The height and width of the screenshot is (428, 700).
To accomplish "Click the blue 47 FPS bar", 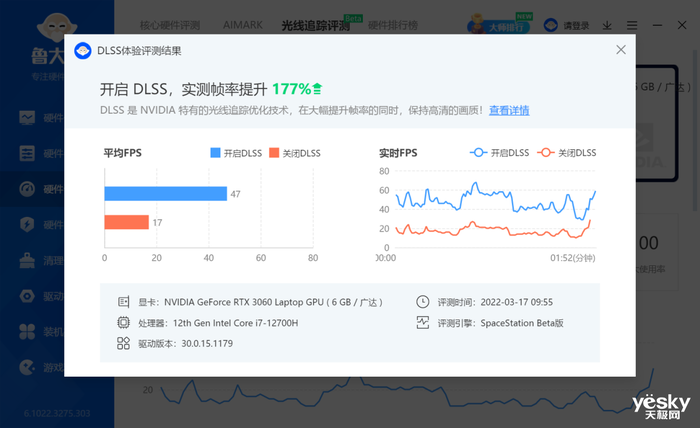I will pos(166,194).
